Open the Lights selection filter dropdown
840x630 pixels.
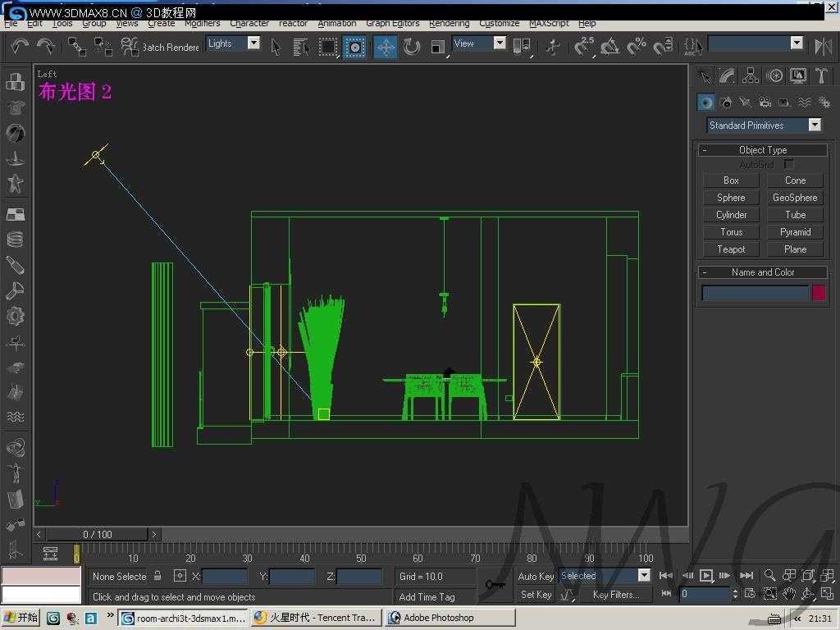pyautogui.click(x=253, y=43)
